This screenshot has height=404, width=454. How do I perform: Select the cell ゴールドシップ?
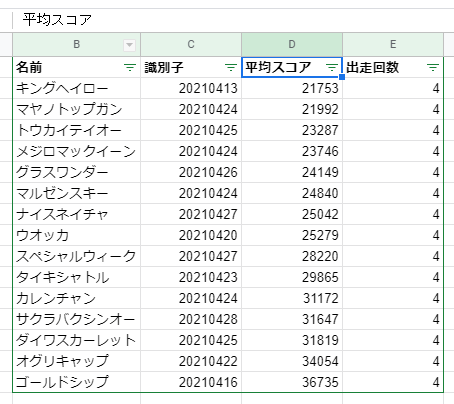click(77, 382)
